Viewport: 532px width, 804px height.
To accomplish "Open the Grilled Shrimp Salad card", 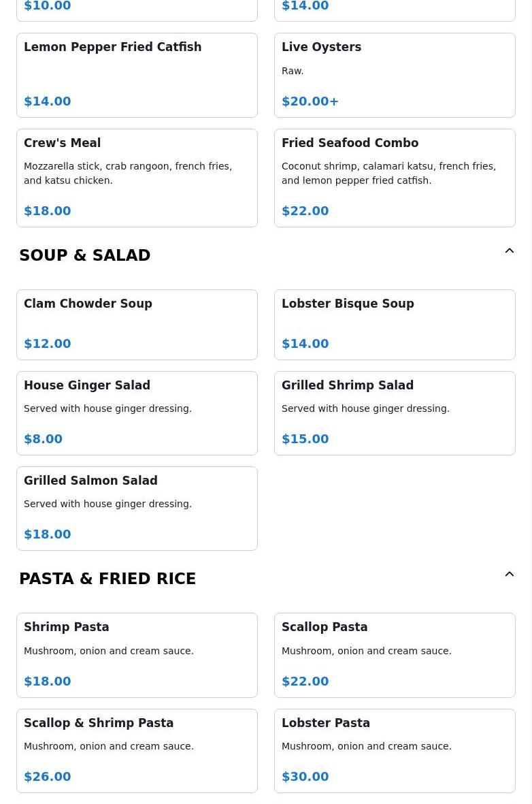I will coord(395,413).
